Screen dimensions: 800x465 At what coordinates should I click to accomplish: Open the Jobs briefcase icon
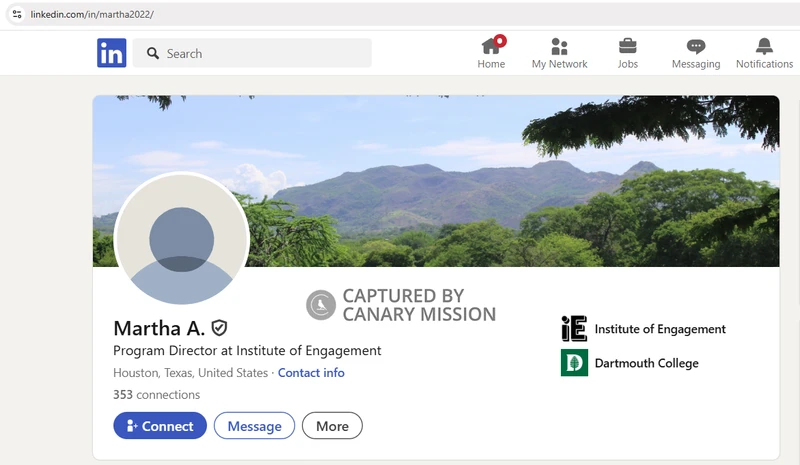click(x=627, y=46)
